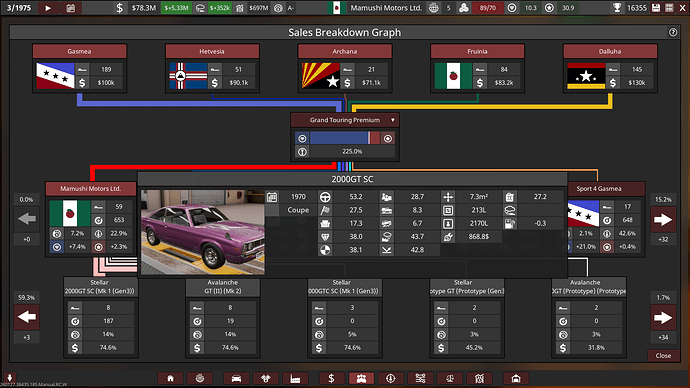Click the play button to advance time
Screen dimensions: 690x388
click(x=48, y=8)
